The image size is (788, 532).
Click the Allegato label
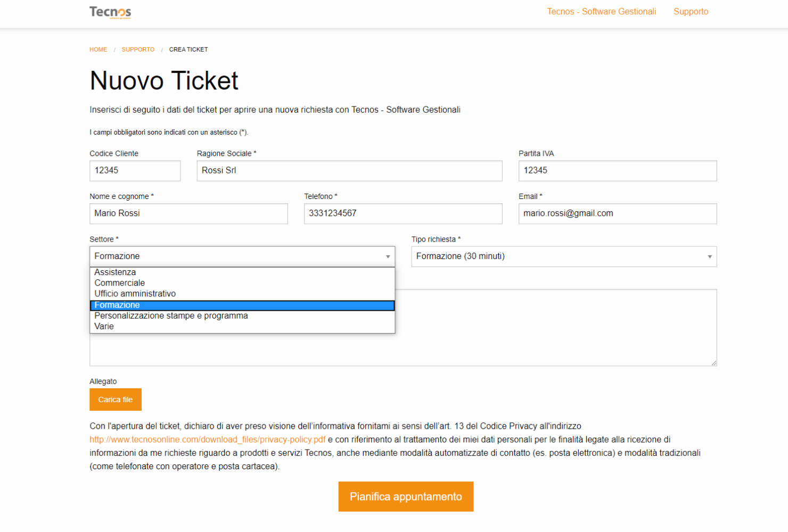(x=103, y=381)
